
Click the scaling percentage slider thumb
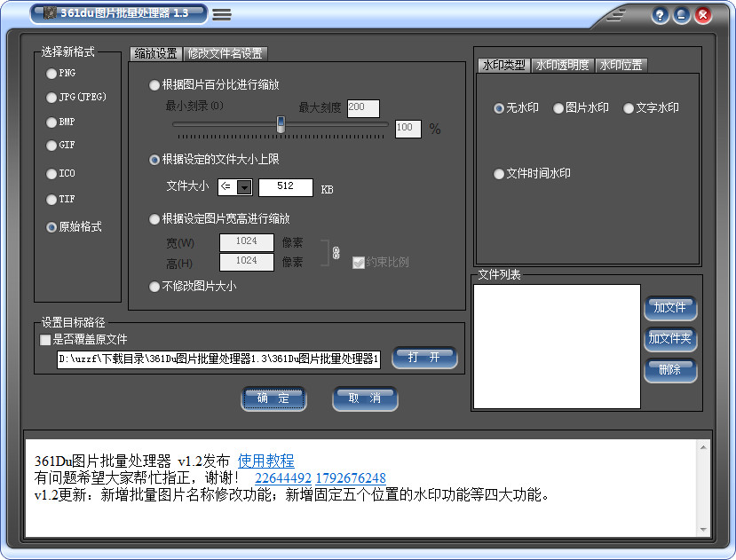click(281, 124)
